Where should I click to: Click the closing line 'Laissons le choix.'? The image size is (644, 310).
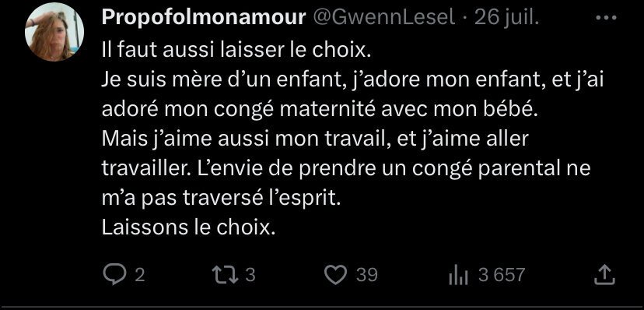[188, 228]
